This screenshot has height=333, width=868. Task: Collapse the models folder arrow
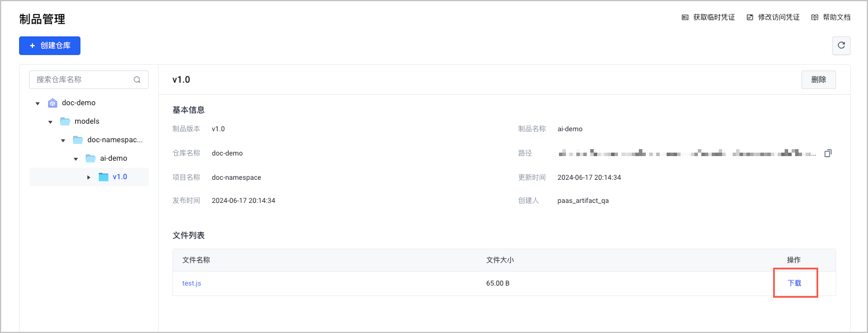click(x=50, y=122)
